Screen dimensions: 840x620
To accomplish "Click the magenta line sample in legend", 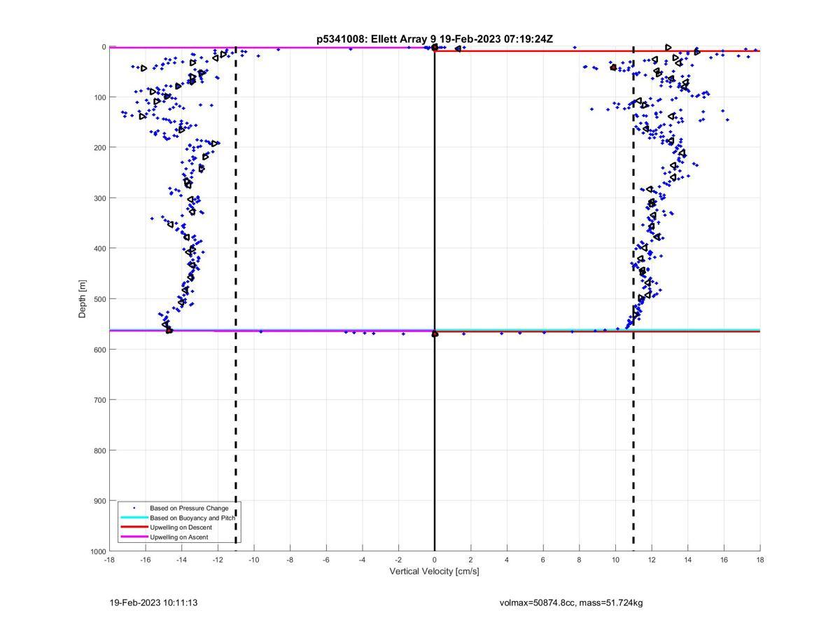I will [x=134, y=537].
